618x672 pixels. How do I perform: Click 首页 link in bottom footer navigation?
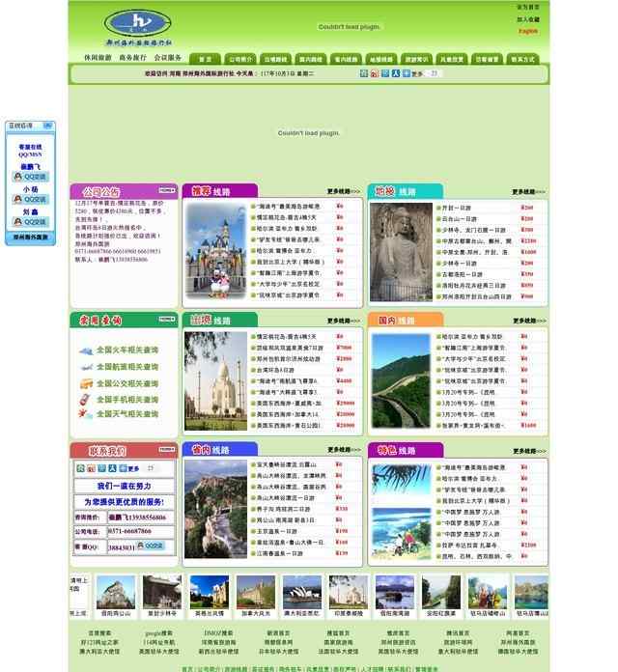tap(187, 669)
